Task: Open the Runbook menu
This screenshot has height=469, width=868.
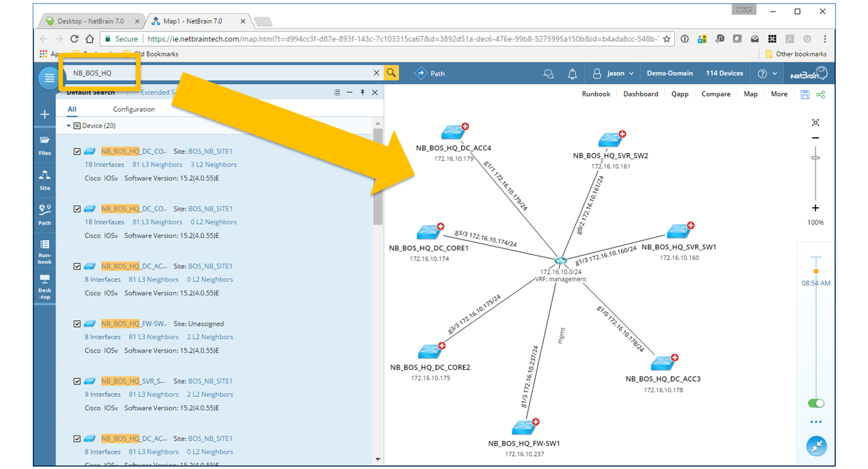Action: click(596, 94)
